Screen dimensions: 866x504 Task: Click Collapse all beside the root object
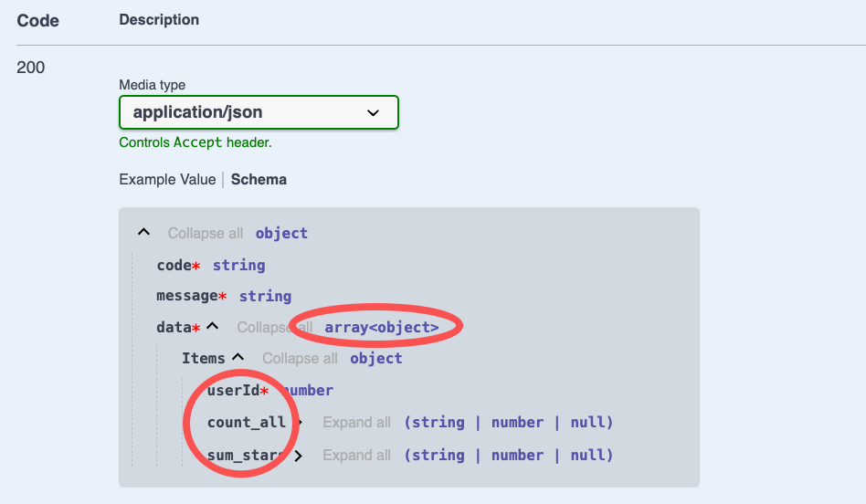tap(206, 233)
